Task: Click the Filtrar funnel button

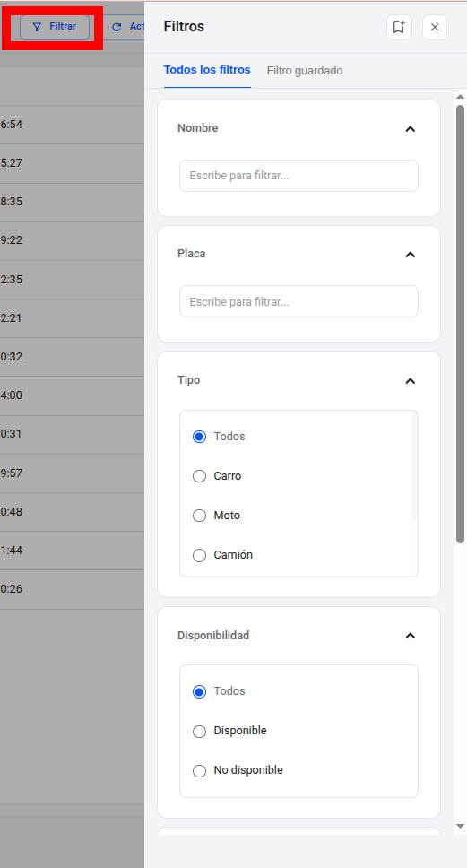Action: click(x=55, y=27)
